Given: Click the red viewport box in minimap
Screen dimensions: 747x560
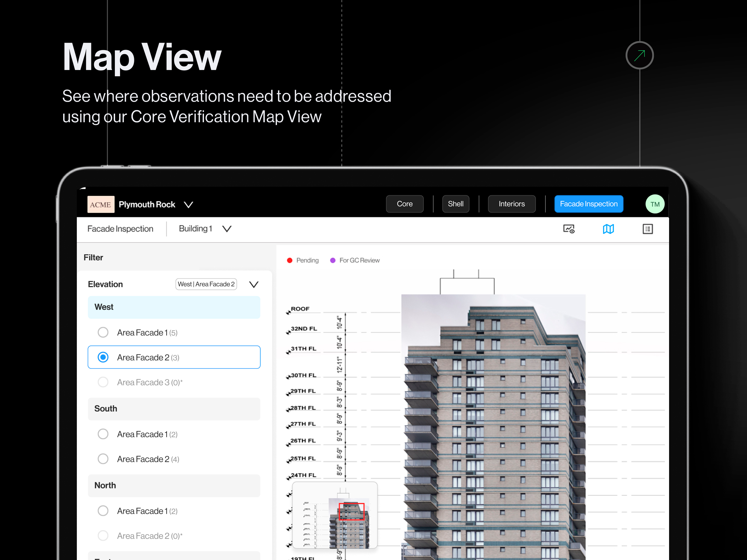Looking at the screenshot, I should 352,511.
